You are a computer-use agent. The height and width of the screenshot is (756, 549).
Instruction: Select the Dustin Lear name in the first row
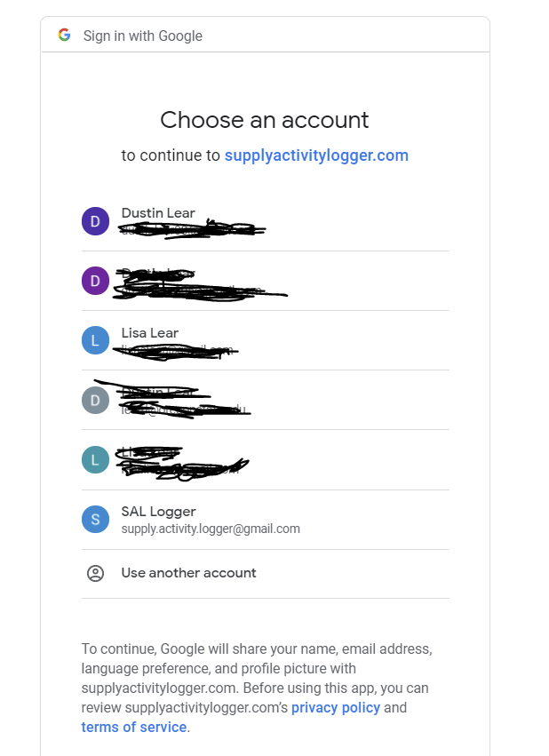[158, 213]
